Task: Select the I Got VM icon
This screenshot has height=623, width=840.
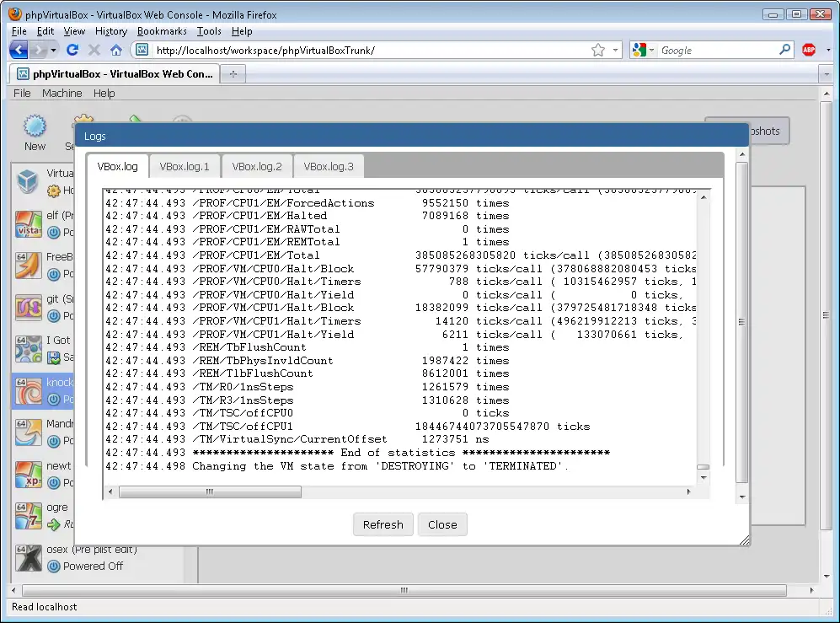Action: pyautogui.click(x=29, y=349)
